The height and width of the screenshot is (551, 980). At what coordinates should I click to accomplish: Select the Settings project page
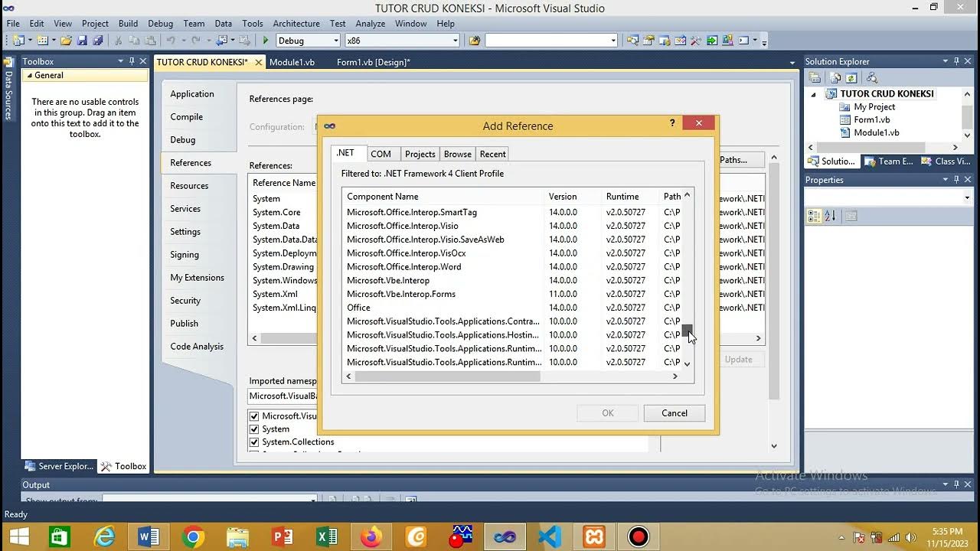[185, 232]
